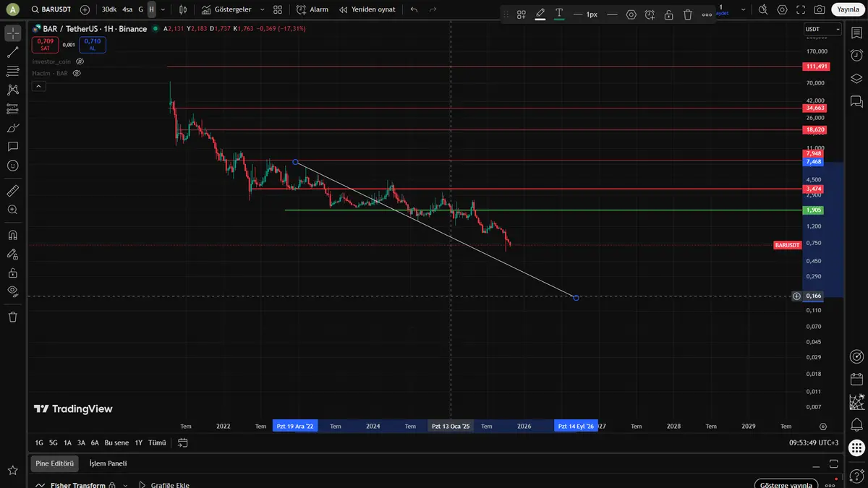Open the layout save dropdown arrow
868x488 pixels.
(x=744, y=10)
